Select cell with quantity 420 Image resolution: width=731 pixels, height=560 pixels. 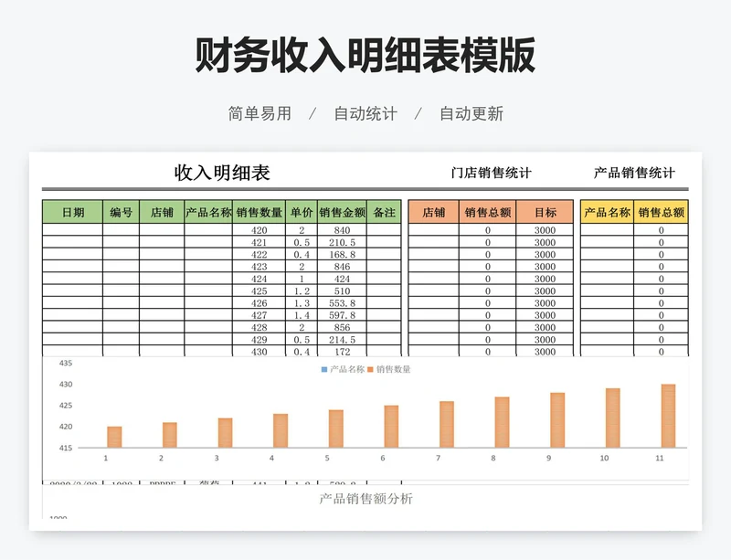pyautogui.click(x=260, y=230)
